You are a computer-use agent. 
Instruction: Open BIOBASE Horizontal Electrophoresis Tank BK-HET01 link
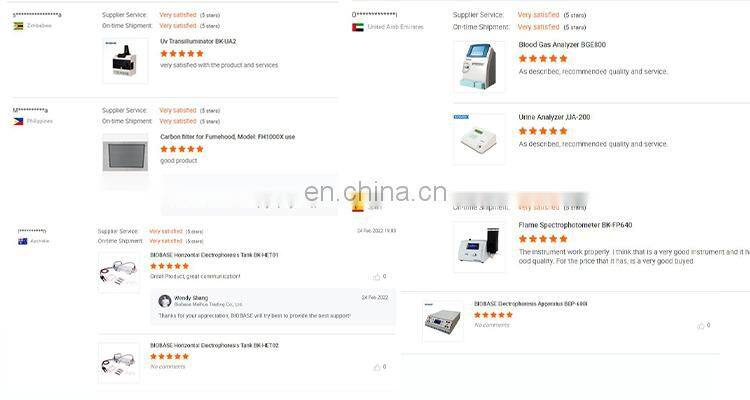214,255
